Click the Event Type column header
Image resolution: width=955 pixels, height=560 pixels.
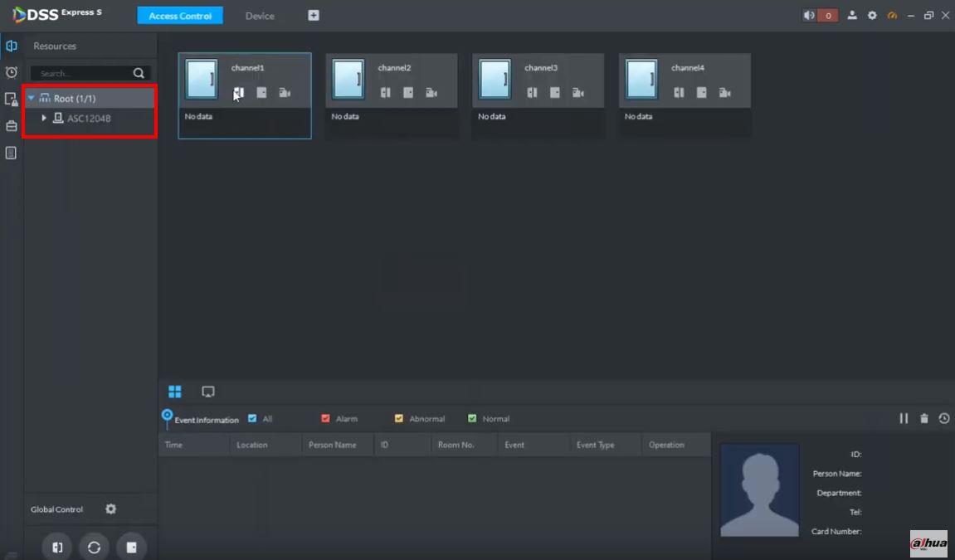pyautogui.click(x=606, y=445)
